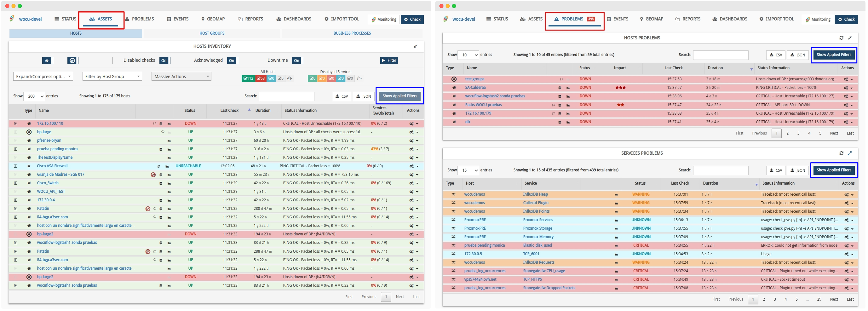
Task: Click the Monitoring button in the right window
Action: coord(818,20)
